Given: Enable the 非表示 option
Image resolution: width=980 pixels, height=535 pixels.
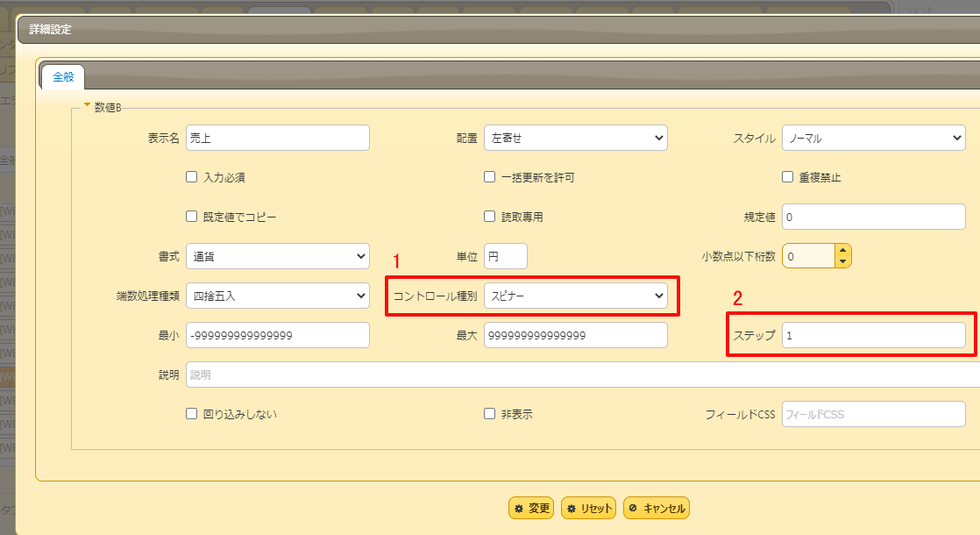Looking at the screenshot, I should click(489, 413).
